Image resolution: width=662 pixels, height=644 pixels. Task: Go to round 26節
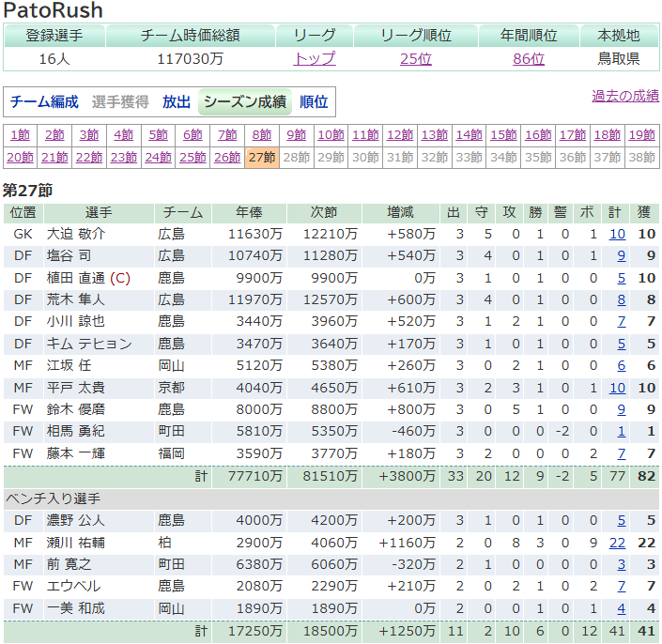(x=227, y=158)
